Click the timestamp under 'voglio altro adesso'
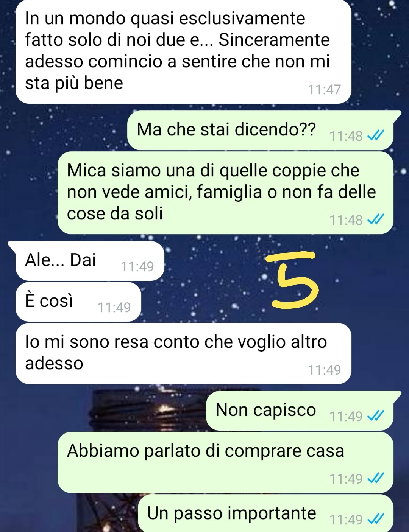 [324, 370]
